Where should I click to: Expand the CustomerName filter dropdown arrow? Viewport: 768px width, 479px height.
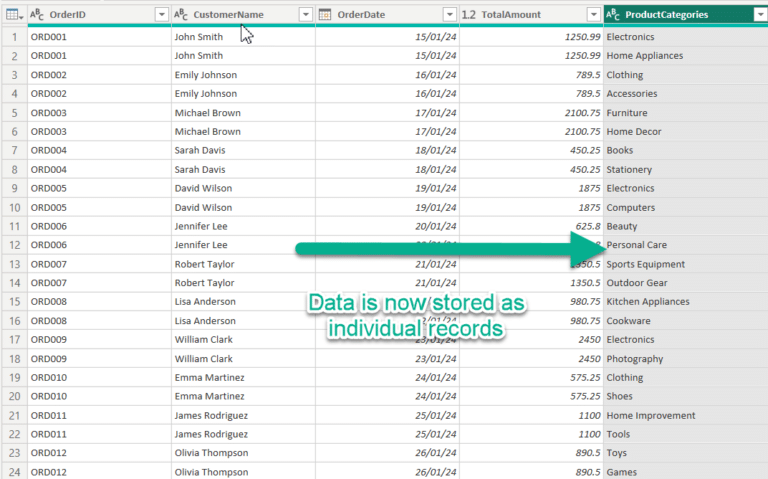(305, 14)
